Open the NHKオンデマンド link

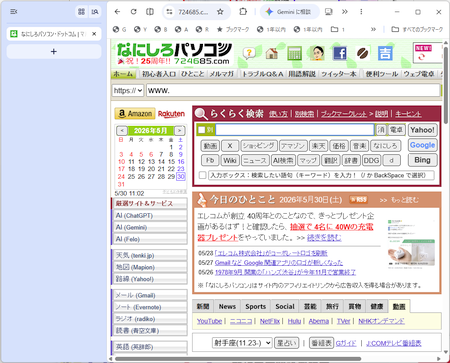(x=381, y=321)
